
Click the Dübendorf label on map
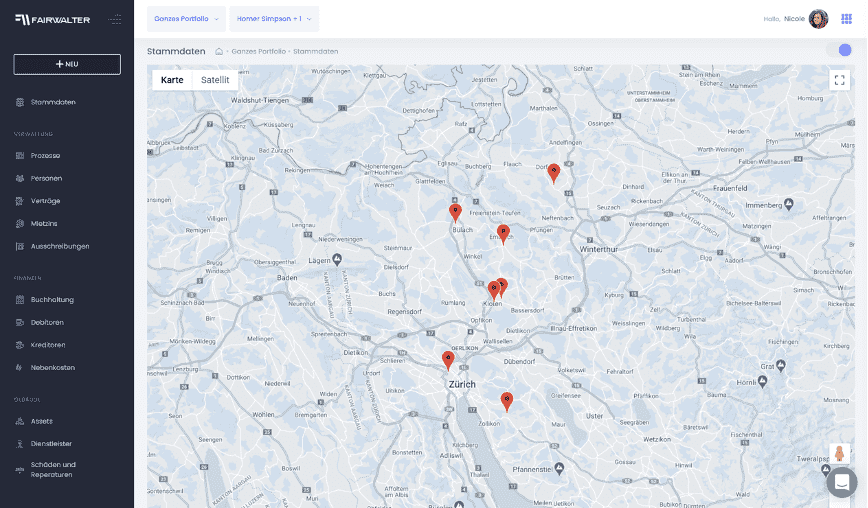(x=519, y=361)
